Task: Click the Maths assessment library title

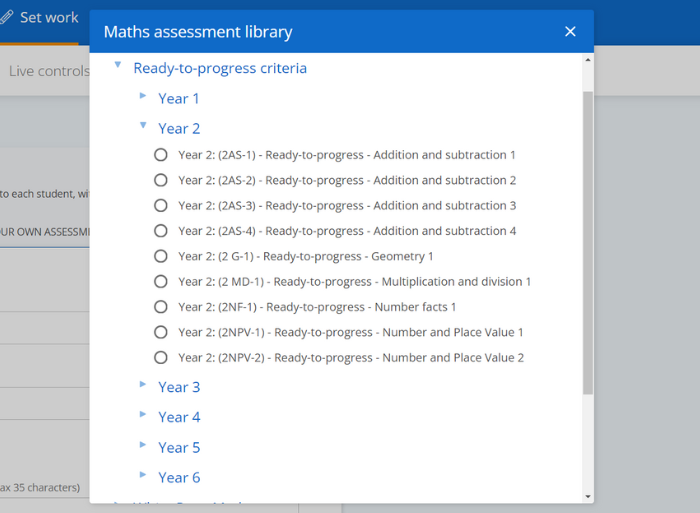Action: tap(198, 32)
